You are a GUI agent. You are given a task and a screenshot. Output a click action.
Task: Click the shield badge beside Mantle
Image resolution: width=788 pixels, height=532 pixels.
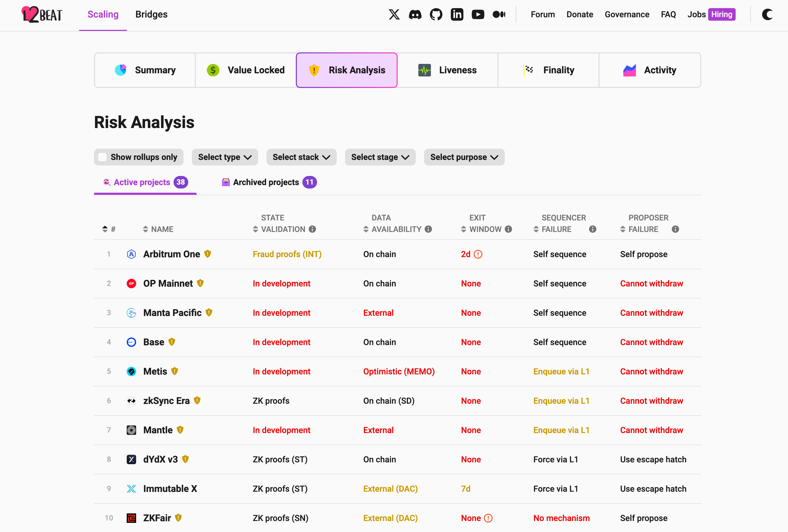point(180,430)
